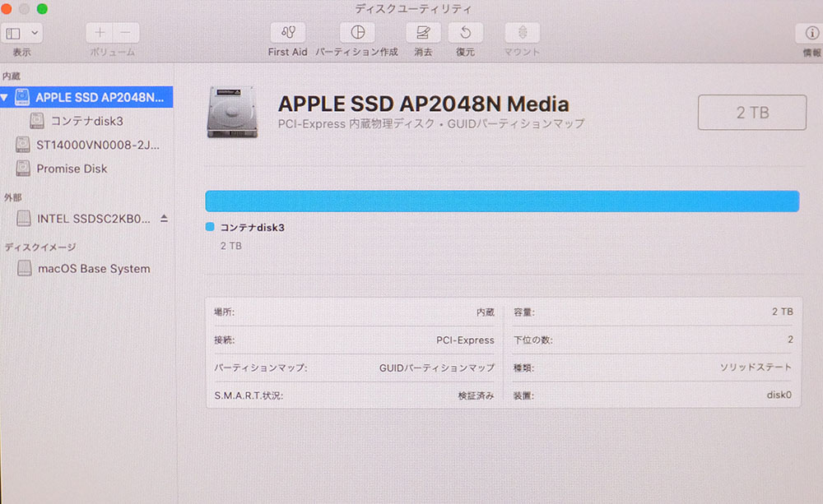The width and height of the screenshot is (823, 504).
Task: Click the コンテナdisk3 legend label
Action: (253, 228)
